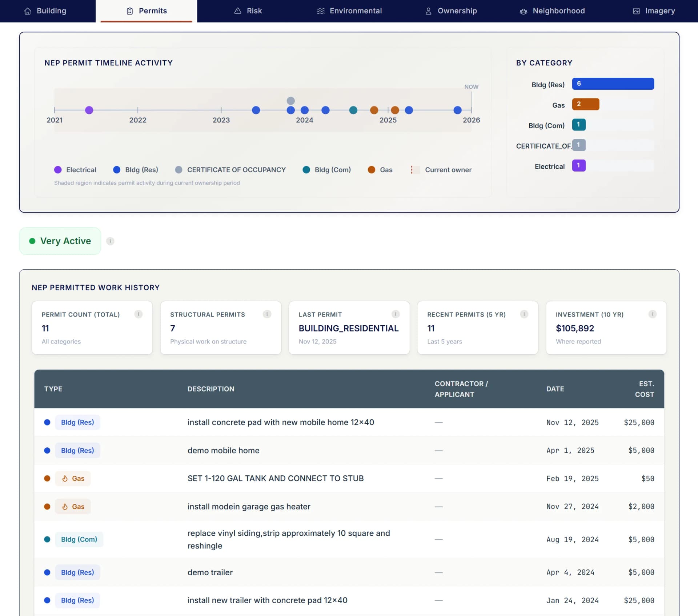Click the Bldg (Com) tag in siding row
The width and height of the screenshot is (698, 616).
(x=79, y=539)
